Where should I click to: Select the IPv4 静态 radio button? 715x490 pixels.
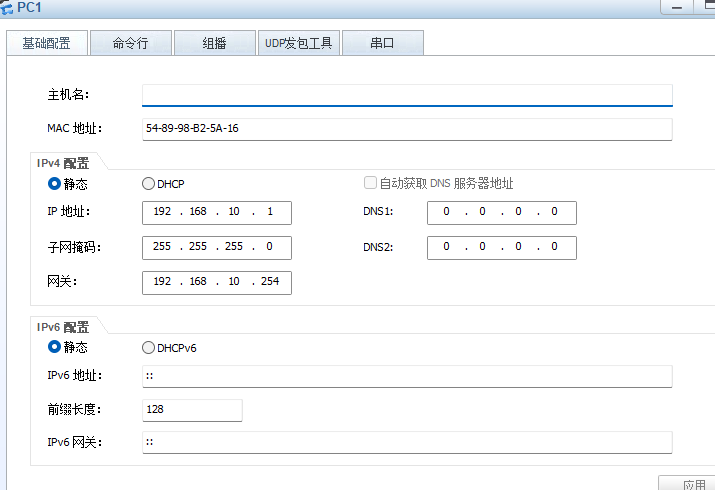pyautogui.click(x=55, y=184)
